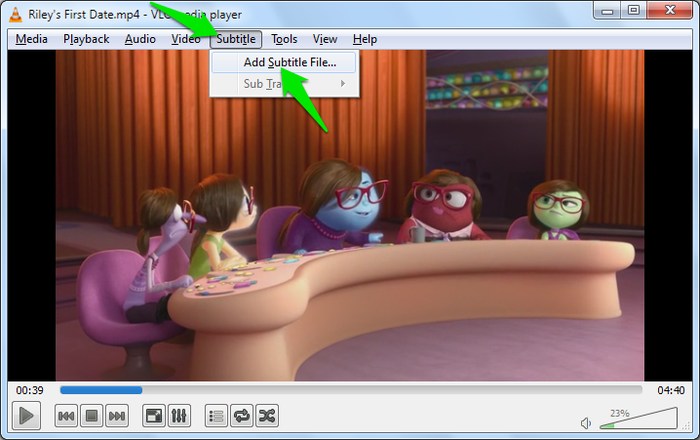
Task: Close the opened Subtitle menu
Action: click(x=236, y=39)
